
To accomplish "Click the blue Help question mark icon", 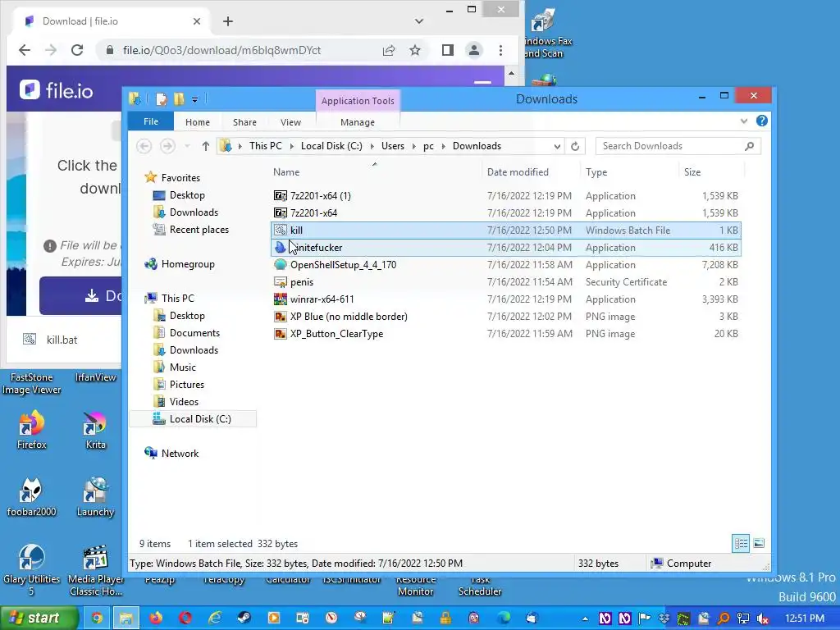I will (761, 121).
